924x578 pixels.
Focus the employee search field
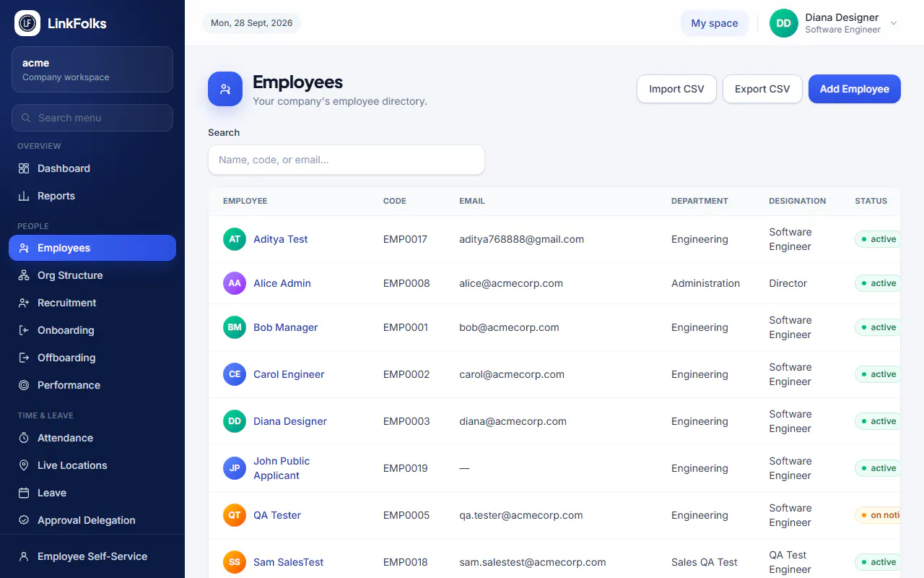346,160
